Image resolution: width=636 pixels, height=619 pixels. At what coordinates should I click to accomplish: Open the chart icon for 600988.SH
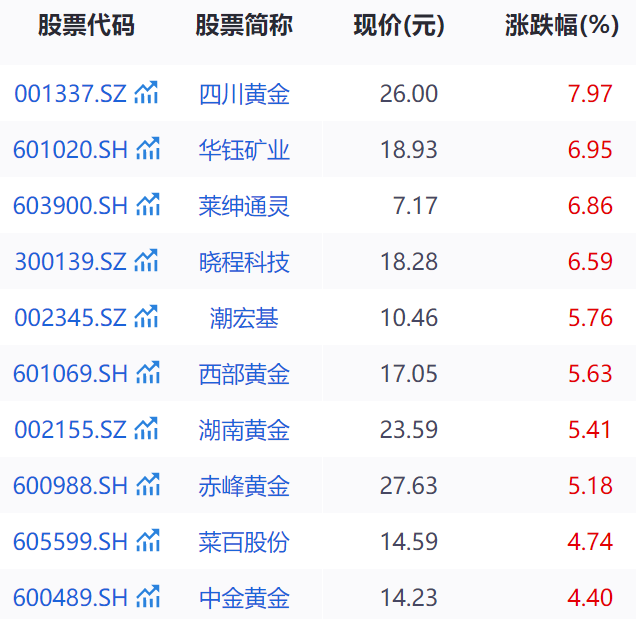(x=148, y=486)
